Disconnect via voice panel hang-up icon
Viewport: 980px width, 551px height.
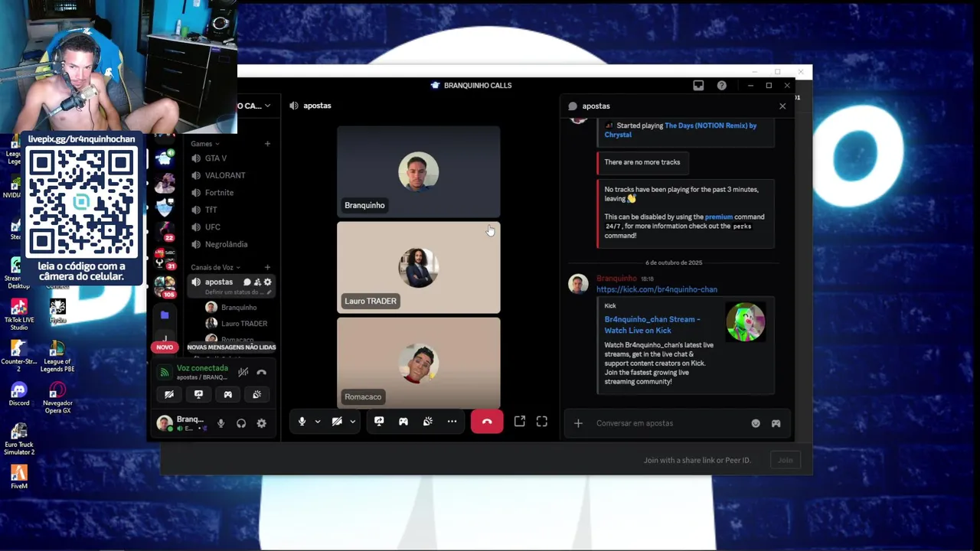(262, 373)
